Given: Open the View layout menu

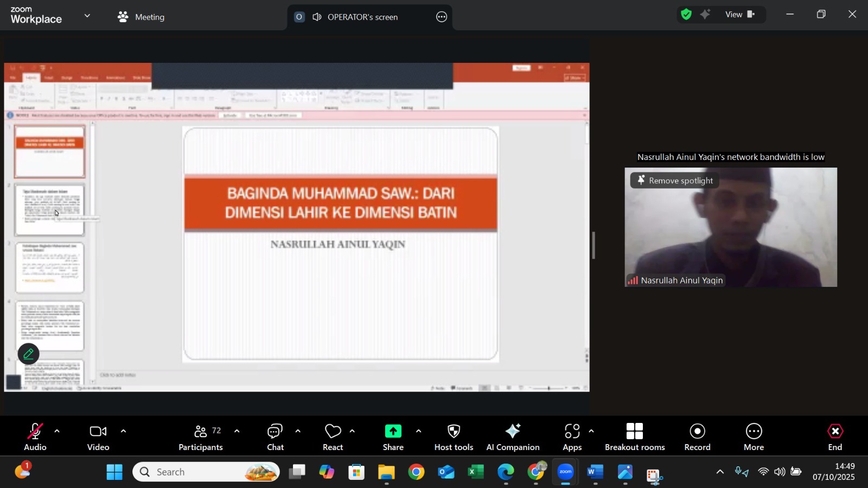Looking at the screenshot, I should [740, 15].
